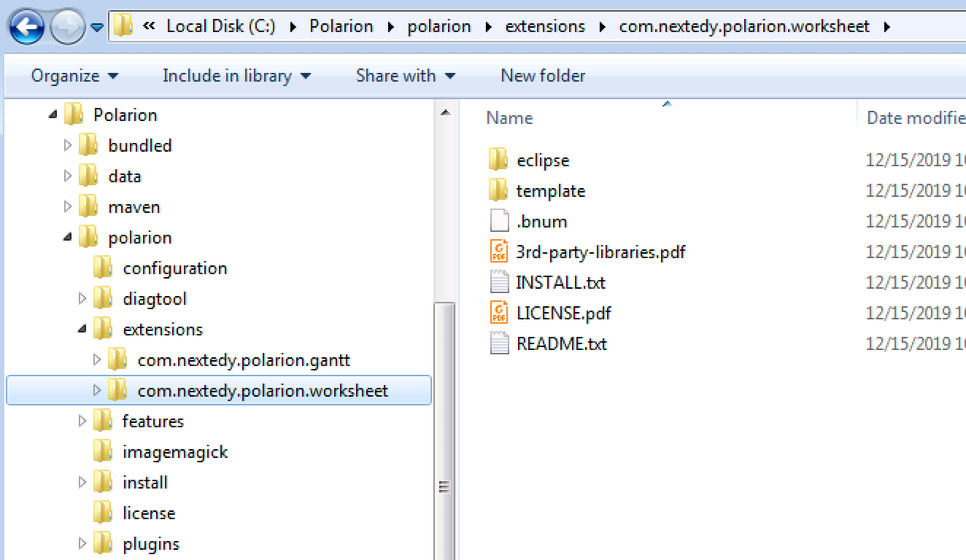Expand the data folder node
This screenshot has width=966, height=560.
pos(67,176)
